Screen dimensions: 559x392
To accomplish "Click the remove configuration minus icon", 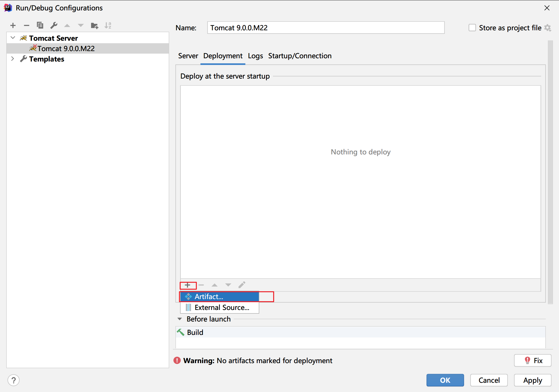I will tap(27, 25).
